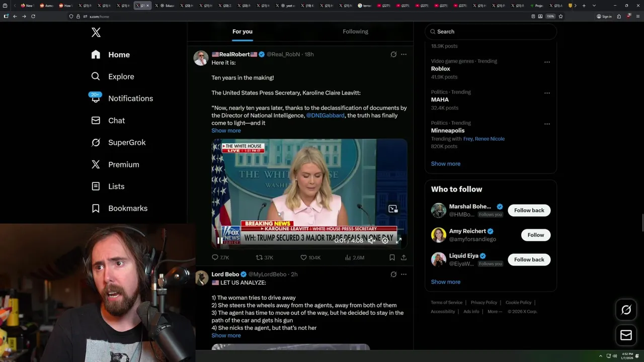Open Lord Bebo's profile avatar
Viewport: 644px width, 362px height.
[x=201, y=278]
